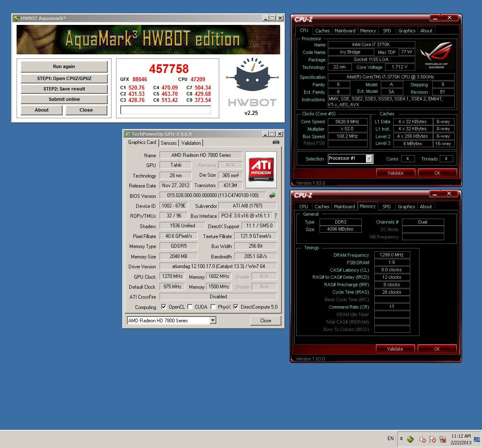Toggle the DirectCompute 5.0 checkbox

[236, 307]
